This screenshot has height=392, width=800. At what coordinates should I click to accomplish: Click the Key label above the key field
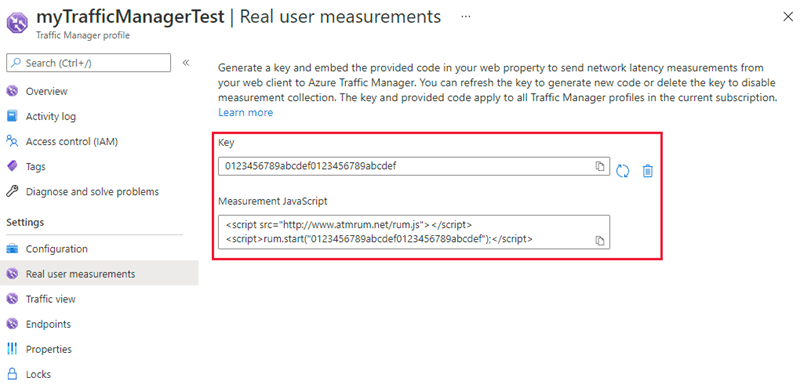point(226,142)
